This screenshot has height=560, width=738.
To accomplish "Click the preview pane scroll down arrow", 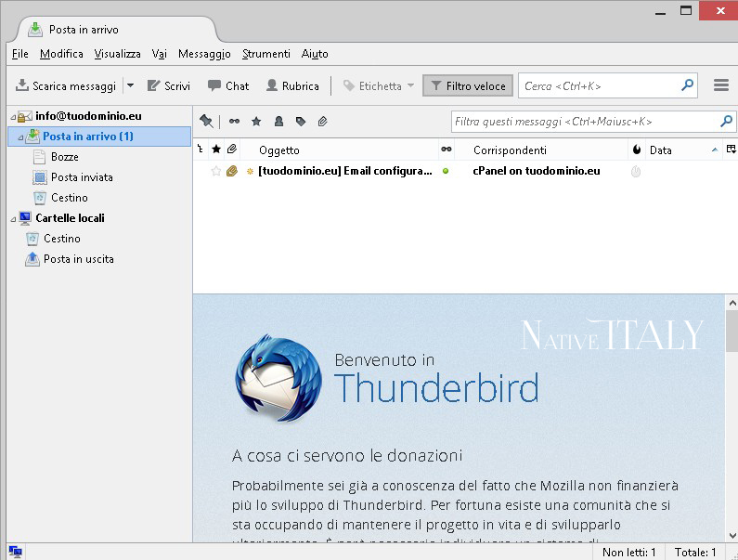I will (732, 536).
